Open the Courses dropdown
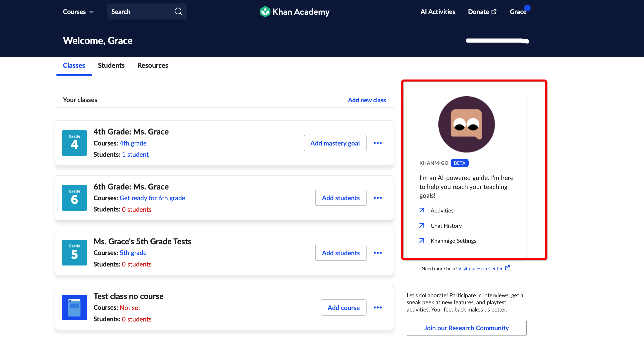644x339 pixels. (x=78, y=11)
